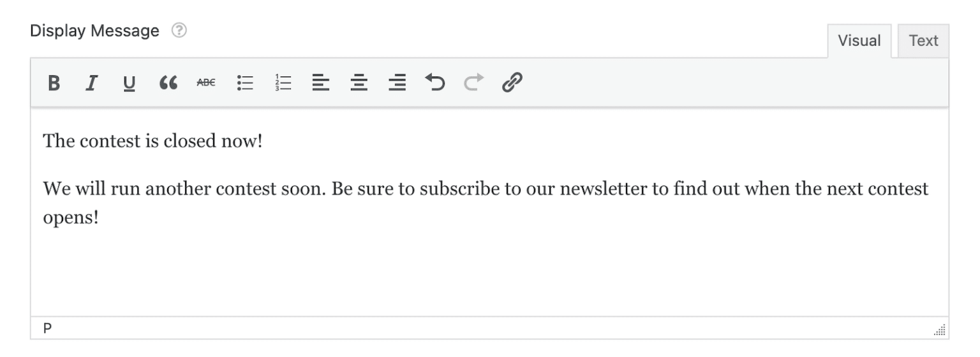Click the editor resize handle
The height and width of the screenshot is (357, 980).
(x=940, y=331)
